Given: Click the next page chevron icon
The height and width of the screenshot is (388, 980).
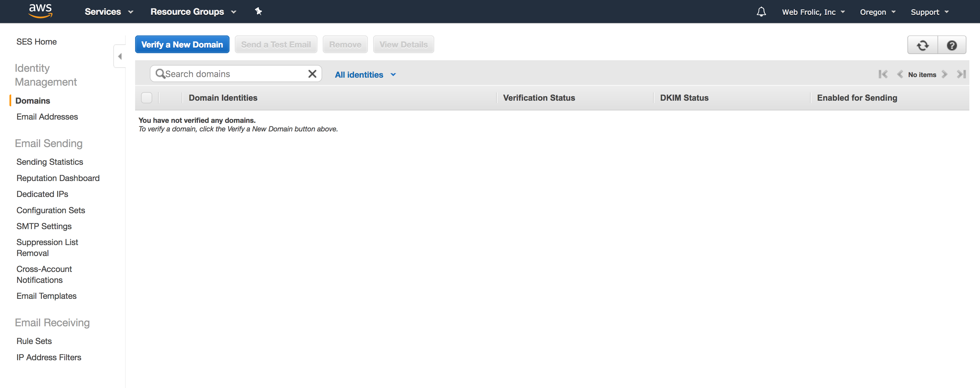Looking at the screenshot, I should coord(944,74).
